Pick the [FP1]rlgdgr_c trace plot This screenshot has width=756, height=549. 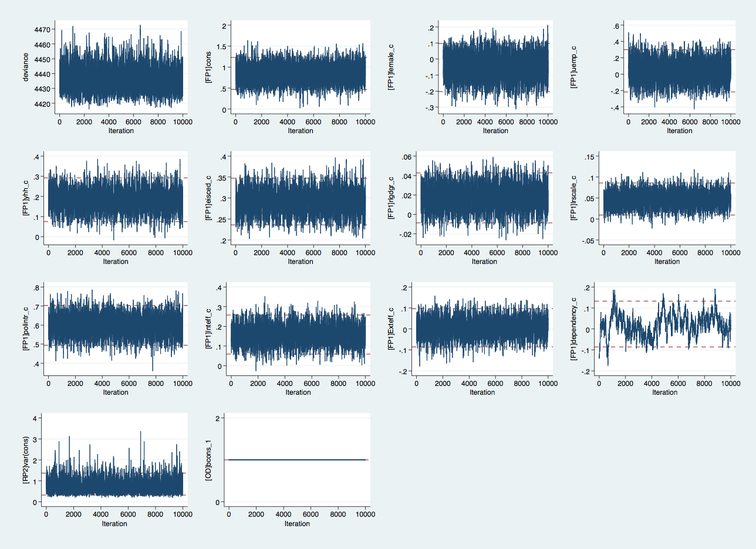point(484,199)
